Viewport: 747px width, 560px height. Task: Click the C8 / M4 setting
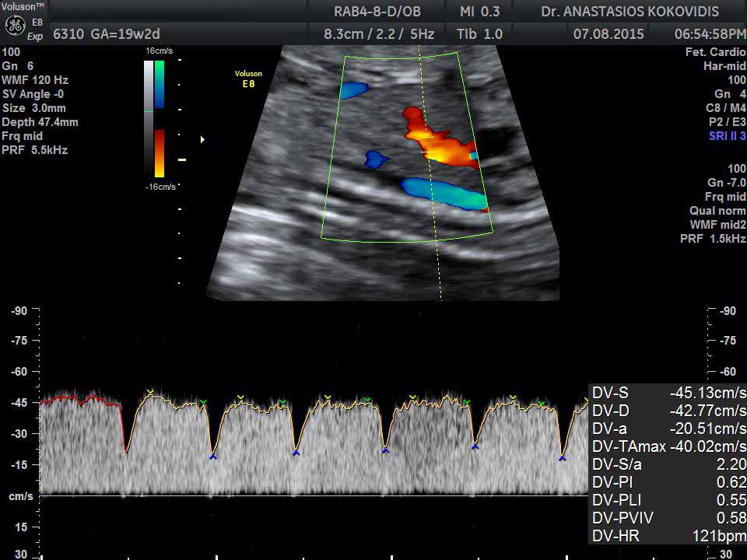(x=725, y=108)
